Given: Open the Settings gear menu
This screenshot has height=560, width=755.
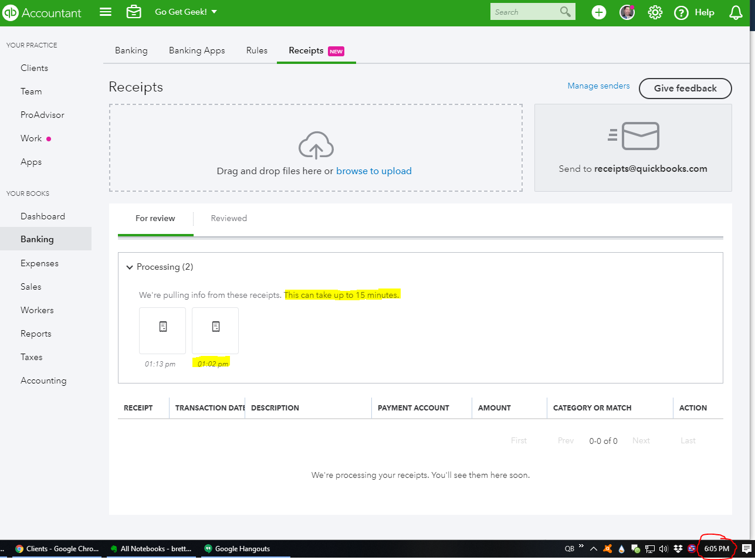Looking at the screenshot, I should pos(655,12).
